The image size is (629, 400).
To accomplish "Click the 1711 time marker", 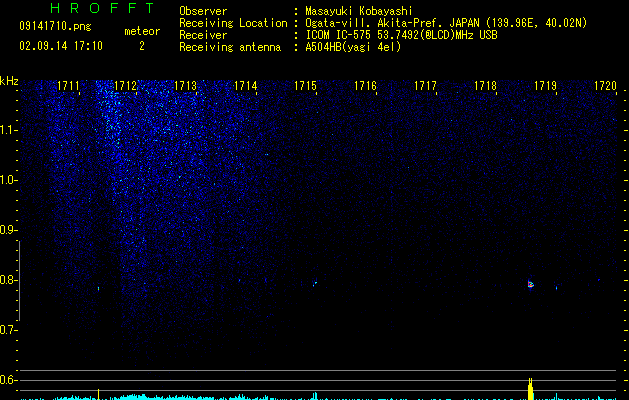I will point(68,86).
